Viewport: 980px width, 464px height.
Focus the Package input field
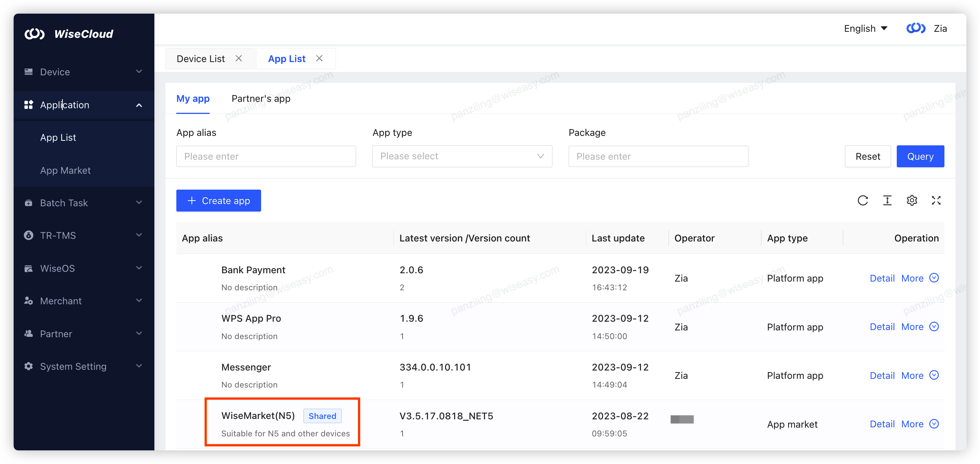click(658, 156)
